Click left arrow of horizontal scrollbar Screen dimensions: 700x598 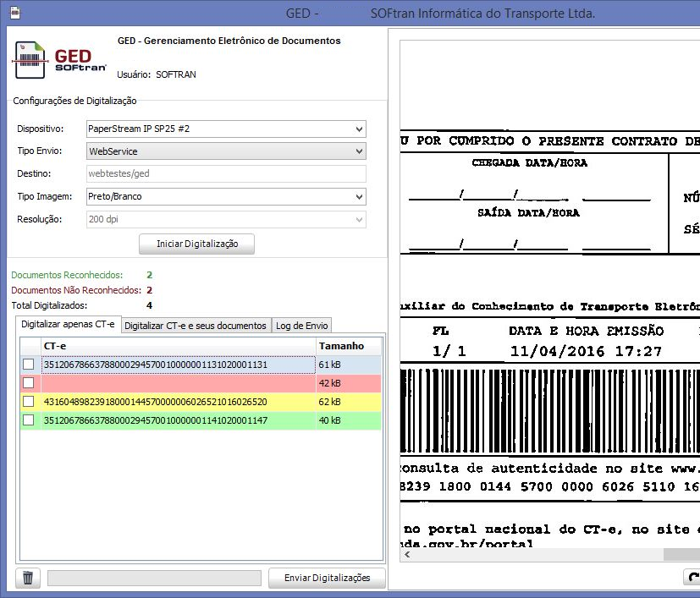tap(407, 554)
